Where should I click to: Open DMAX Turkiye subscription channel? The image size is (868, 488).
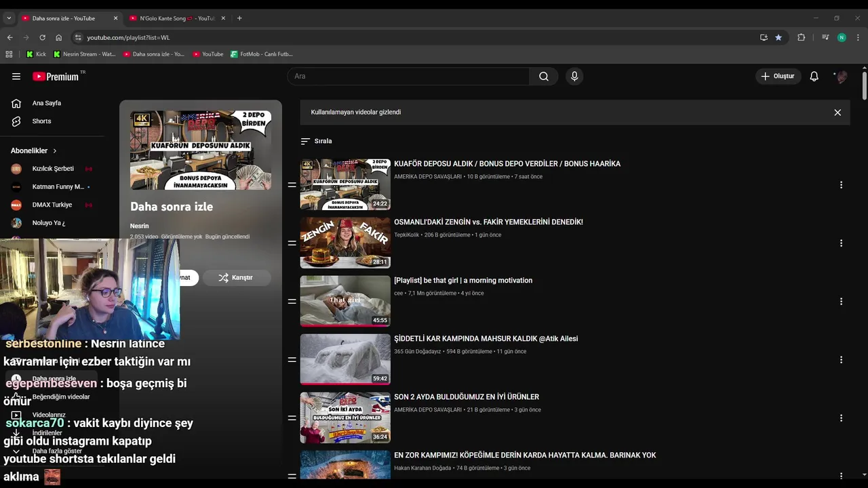[x=53, y=205]
